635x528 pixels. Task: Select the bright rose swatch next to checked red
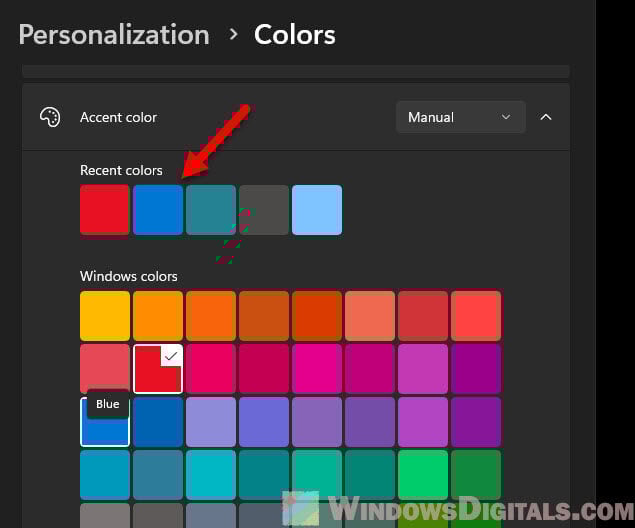[211, 369]
